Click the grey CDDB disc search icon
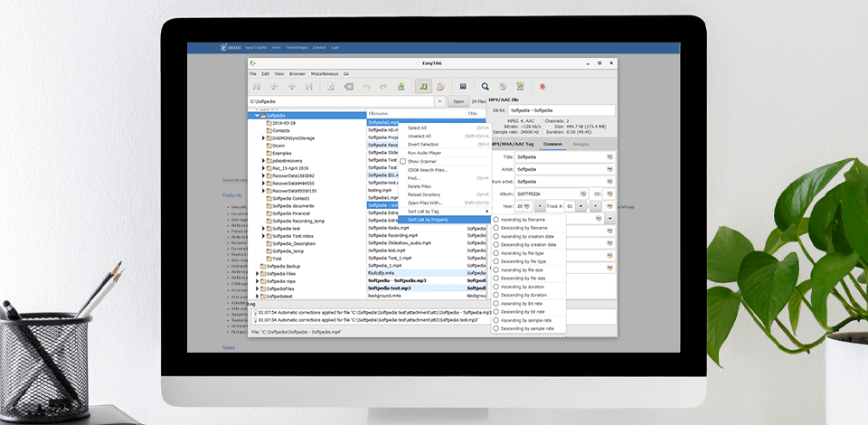Viewport: 868px width, 425px height. (x=503, y=86)
